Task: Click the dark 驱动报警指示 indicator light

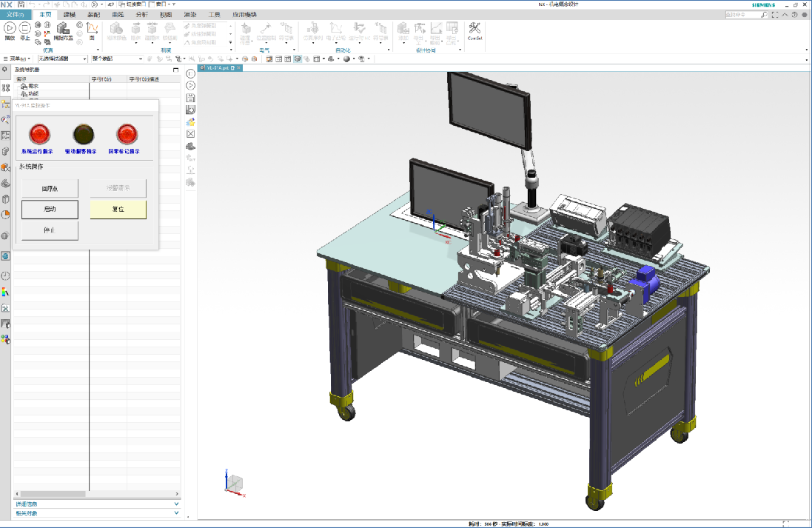Action: tap(84, 134)
